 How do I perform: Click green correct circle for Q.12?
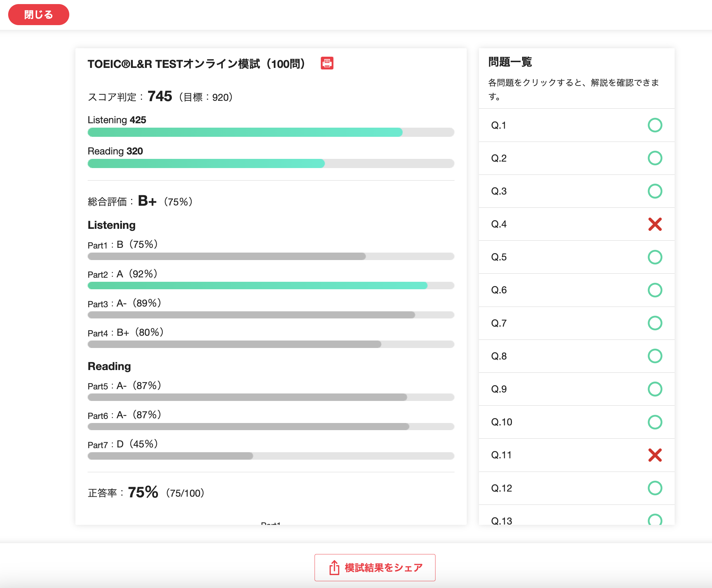655,488
